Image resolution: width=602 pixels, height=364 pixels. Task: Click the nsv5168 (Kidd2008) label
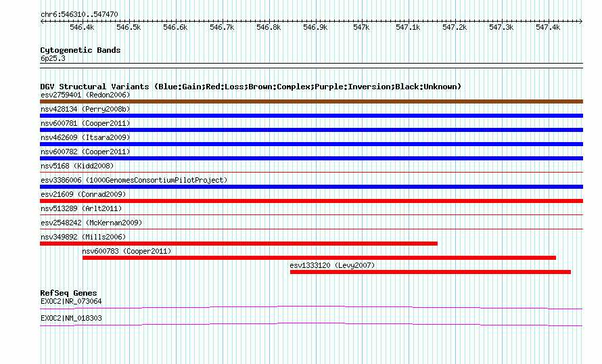pos(77,166)
